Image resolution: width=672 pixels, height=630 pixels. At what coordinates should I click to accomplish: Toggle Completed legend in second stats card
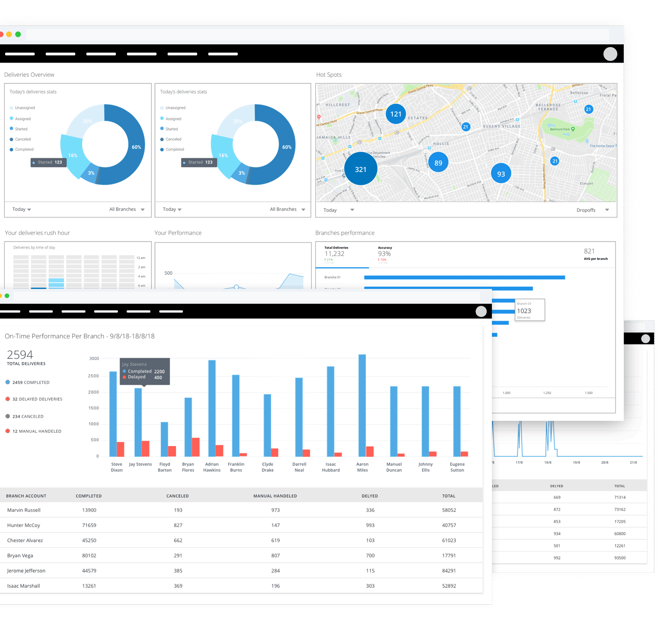pos(172,150)
